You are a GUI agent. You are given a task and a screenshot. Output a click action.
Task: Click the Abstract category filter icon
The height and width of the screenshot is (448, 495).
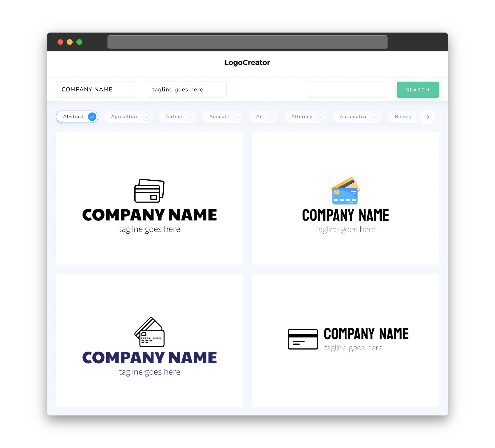click(92, 116)
